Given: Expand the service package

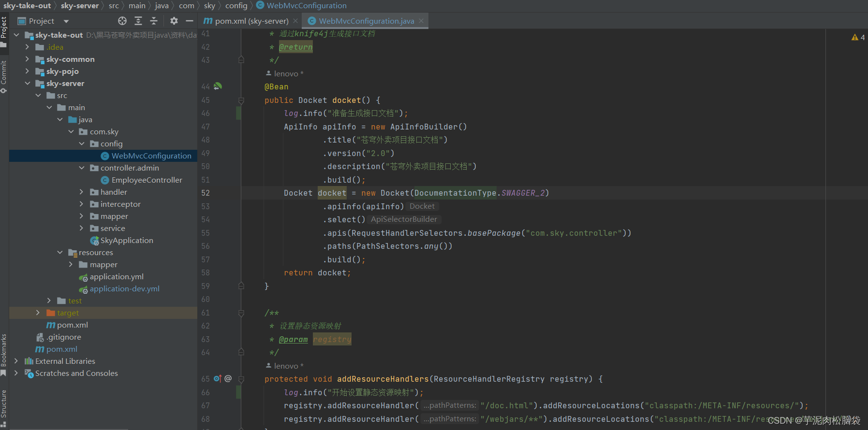Looking at the screenshot, I should [x=82, y=228].
